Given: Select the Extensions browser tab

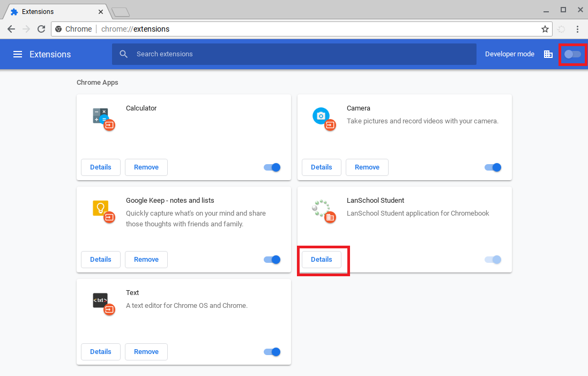Looking at the screenshot, I should pos(56,12).
